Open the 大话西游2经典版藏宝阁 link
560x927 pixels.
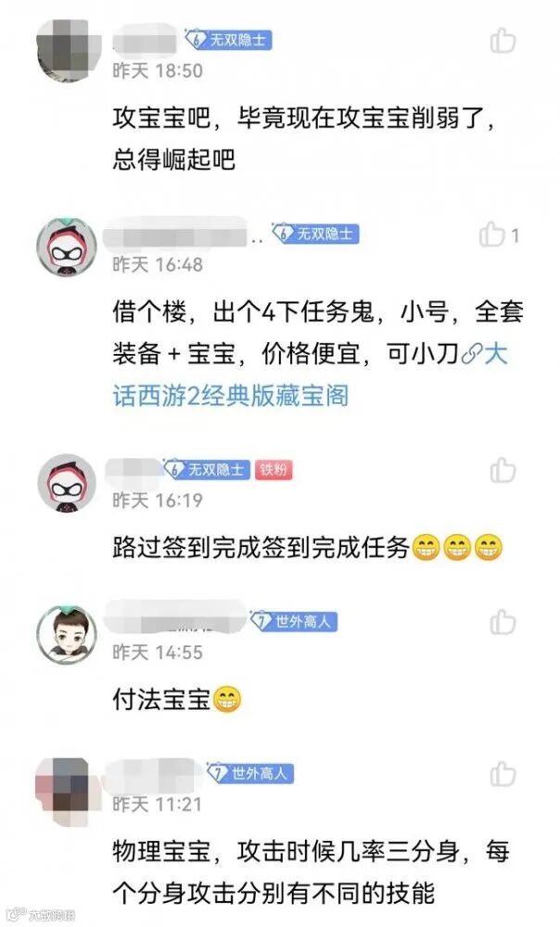tap(310, 375)
